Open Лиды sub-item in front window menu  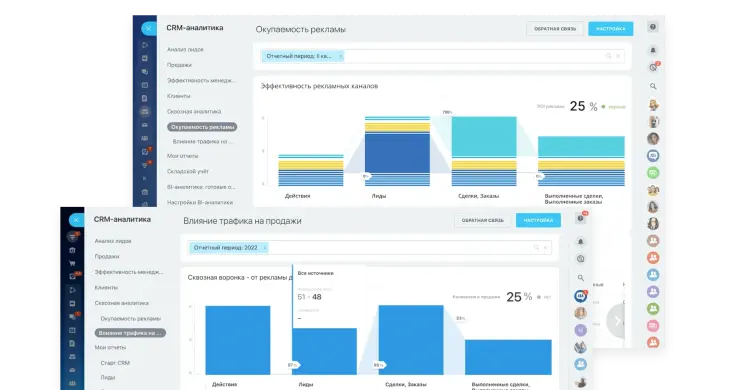[108, 377]
